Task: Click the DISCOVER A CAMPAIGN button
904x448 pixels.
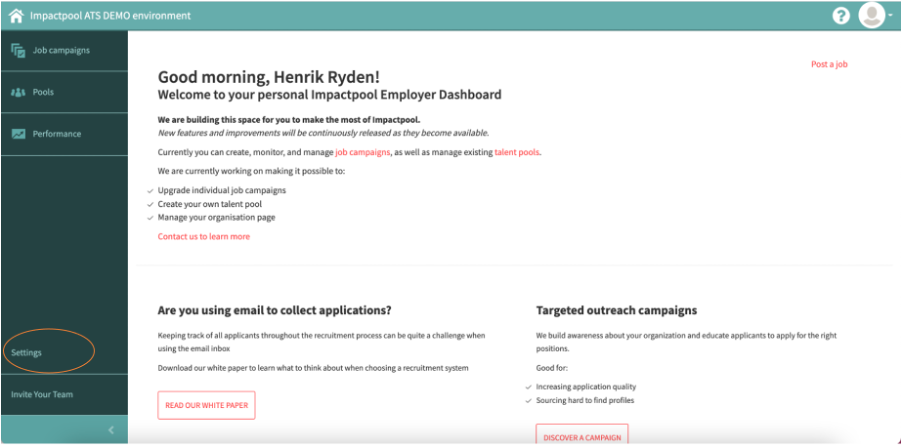Action: point(582,435)
